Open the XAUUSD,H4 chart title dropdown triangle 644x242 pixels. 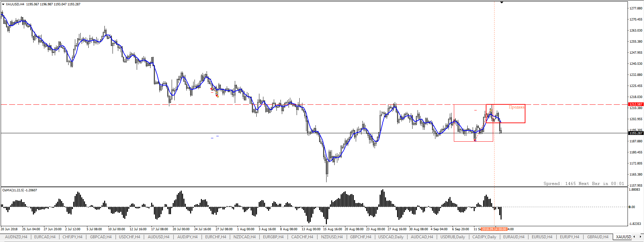(3, 4)
